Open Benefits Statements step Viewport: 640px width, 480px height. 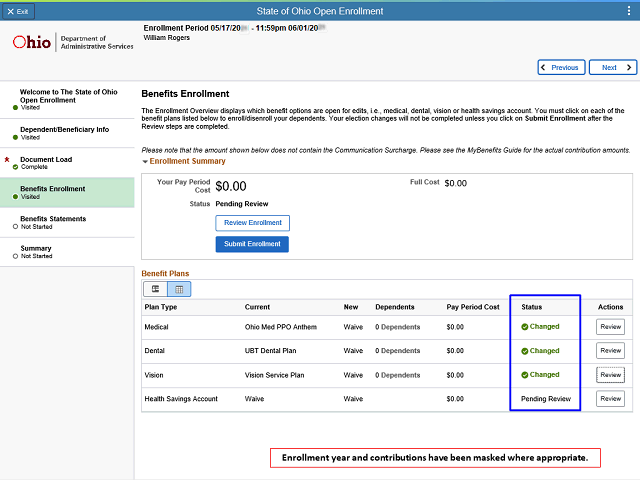67,222
